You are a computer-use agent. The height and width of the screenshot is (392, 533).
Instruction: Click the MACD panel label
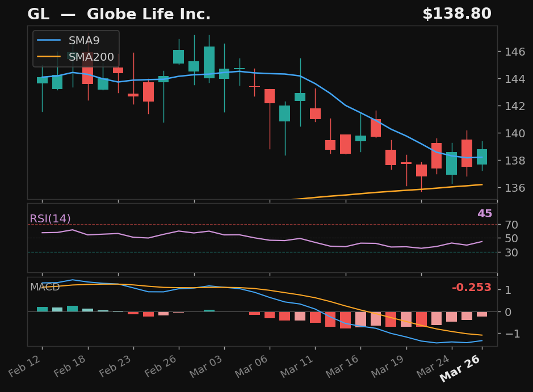[x=45, y=287]
